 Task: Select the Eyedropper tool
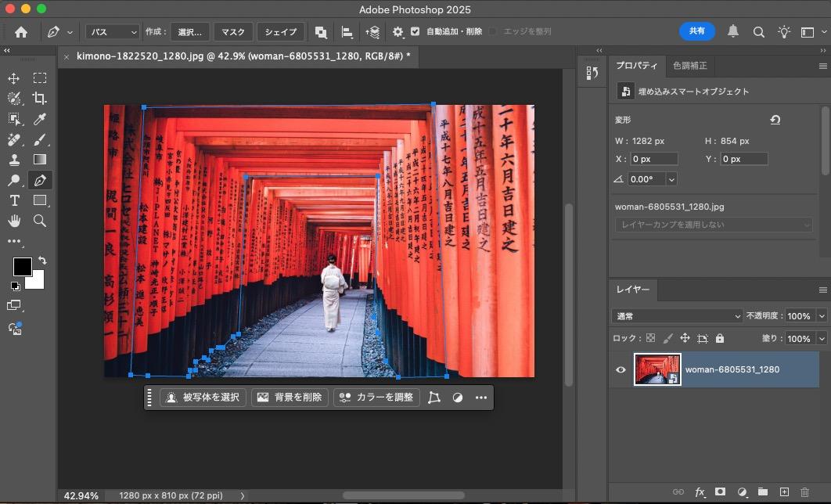pyautogui.click(x=40, y=119)
